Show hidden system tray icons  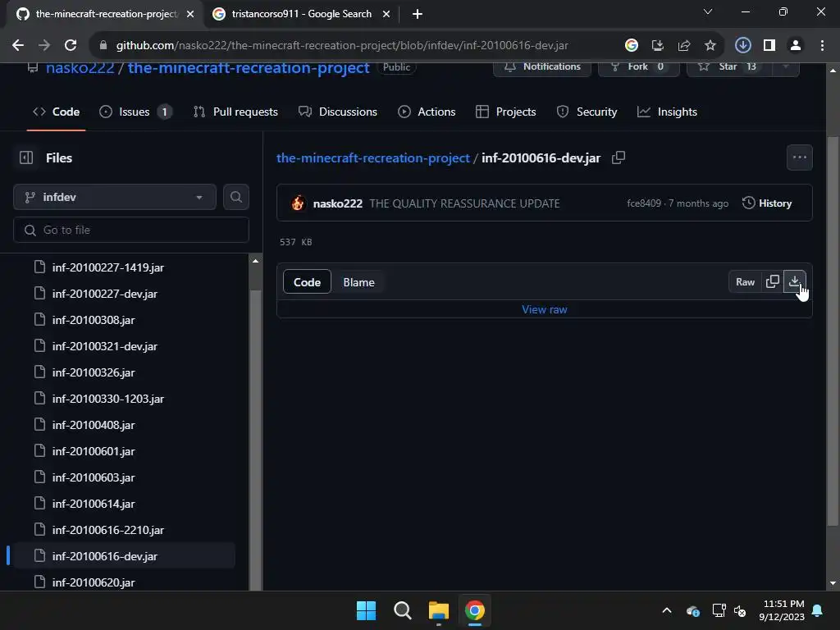pyautogui.click(x=667, y=610)
